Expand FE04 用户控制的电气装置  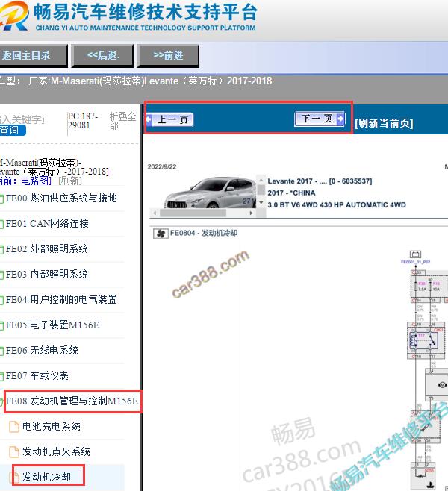pyautogui.click(x=61, y=299)
